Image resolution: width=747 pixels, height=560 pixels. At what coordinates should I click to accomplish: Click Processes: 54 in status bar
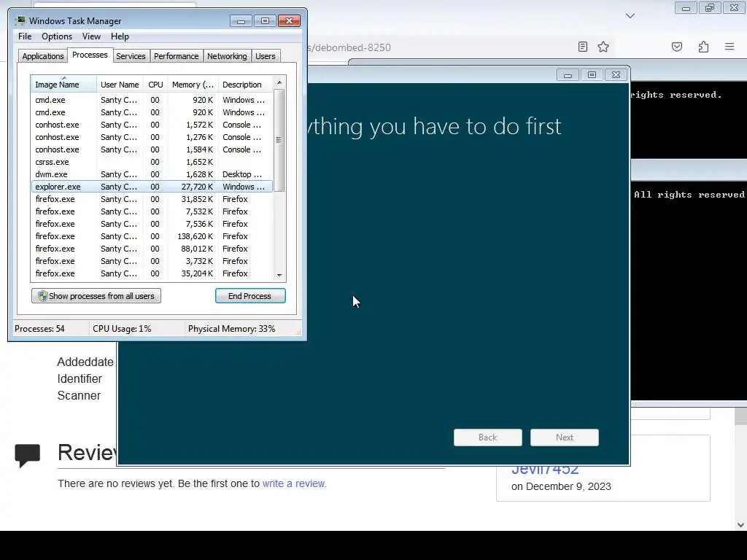click(x=39, y=329)
